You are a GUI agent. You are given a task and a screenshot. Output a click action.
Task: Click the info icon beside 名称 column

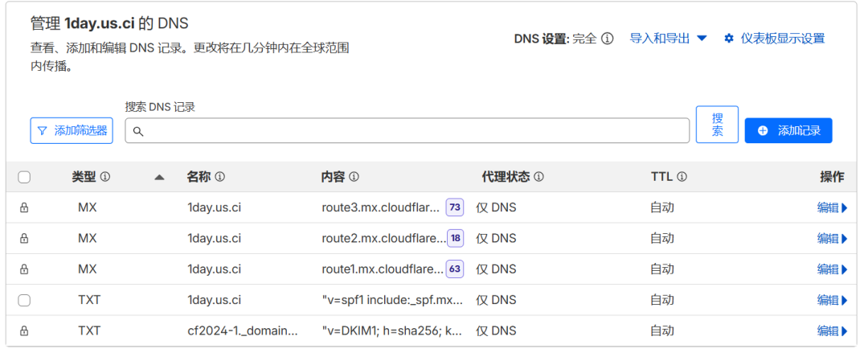(219, 177)
